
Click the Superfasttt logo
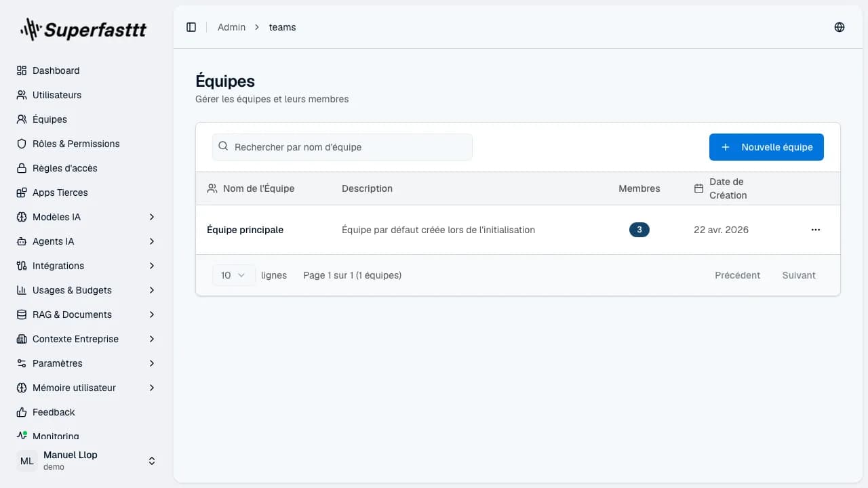(x=83, y=29)
